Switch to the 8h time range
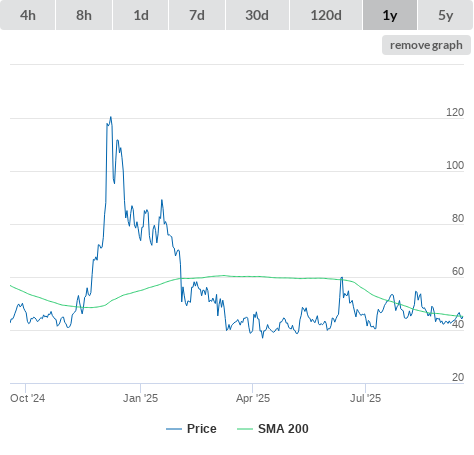The height and width of the screenshot is (455, 474). (x=84, y=15)
